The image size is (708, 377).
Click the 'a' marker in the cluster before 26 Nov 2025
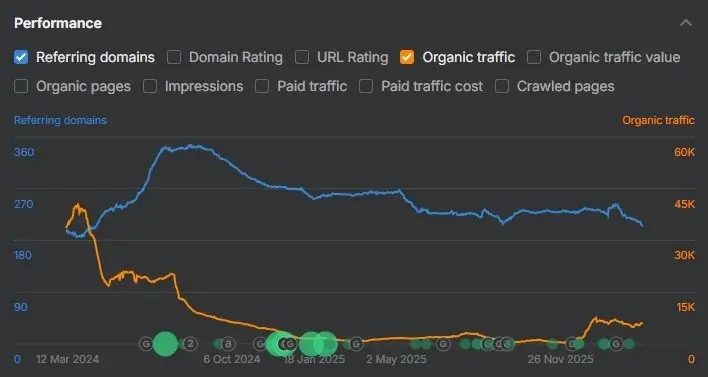click(x=507, y=344)
